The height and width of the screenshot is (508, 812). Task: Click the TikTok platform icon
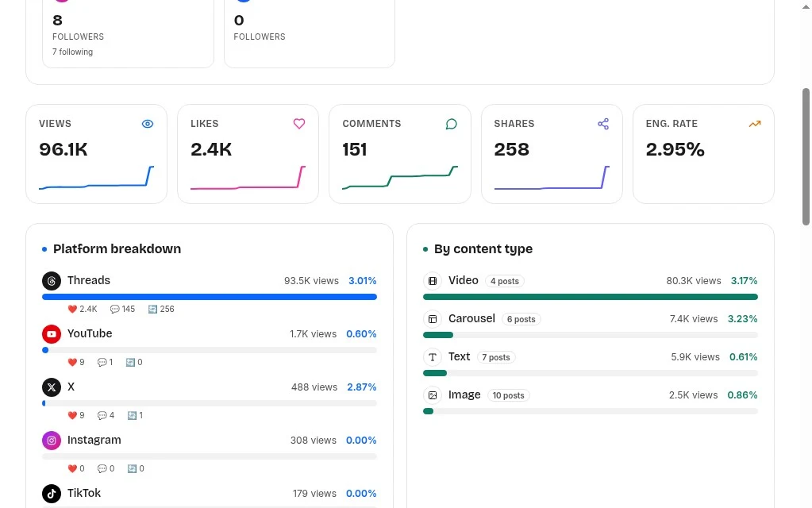tap(52, 494)
